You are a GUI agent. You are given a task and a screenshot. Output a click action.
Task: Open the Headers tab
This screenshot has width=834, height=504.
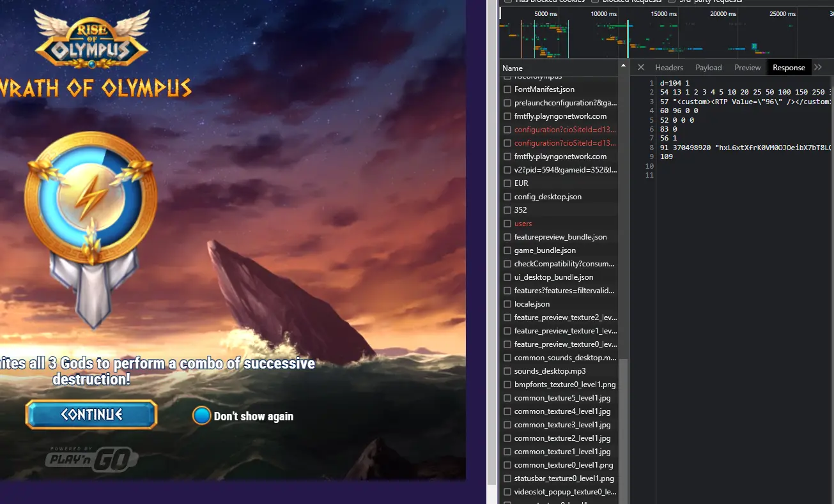click(669, 68)
